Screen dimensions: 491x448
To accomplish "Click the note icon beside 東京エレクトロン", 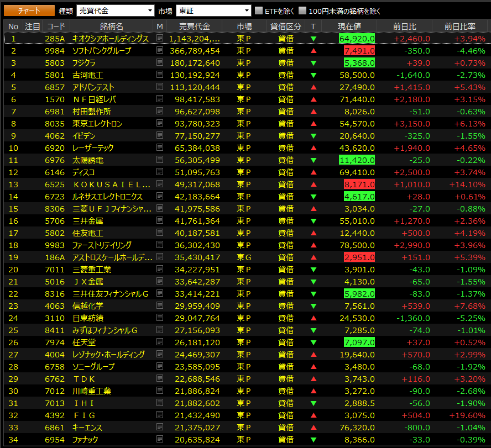I will pyautogui.click(x=160, y=123).
